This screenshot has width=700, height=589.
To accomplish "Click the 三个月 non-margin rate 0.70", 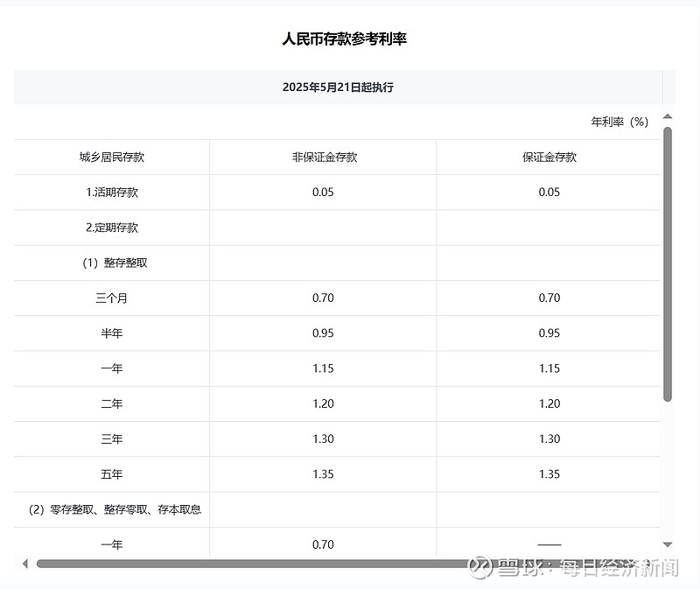I will pos(323,298).
